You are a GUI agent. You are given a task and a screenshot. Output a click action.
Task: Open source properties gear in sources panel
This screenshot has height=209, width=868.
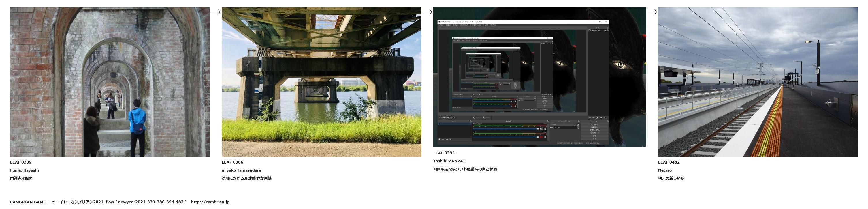(x=597, y=117)
